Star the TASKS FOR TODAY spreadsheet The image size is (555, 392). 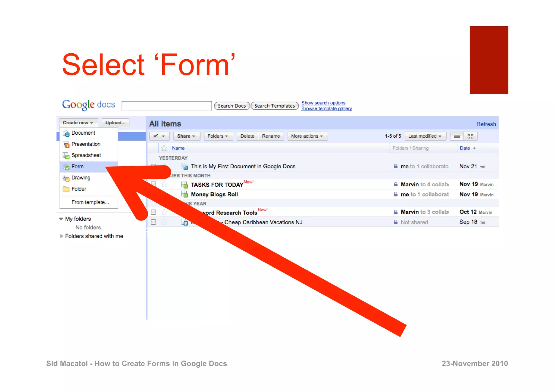164,185
